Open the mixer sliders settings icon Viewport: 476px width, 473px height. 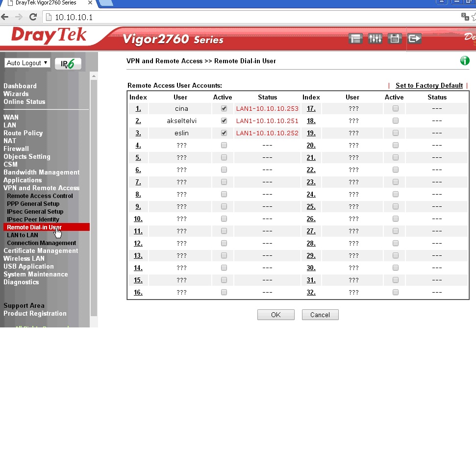375,38
